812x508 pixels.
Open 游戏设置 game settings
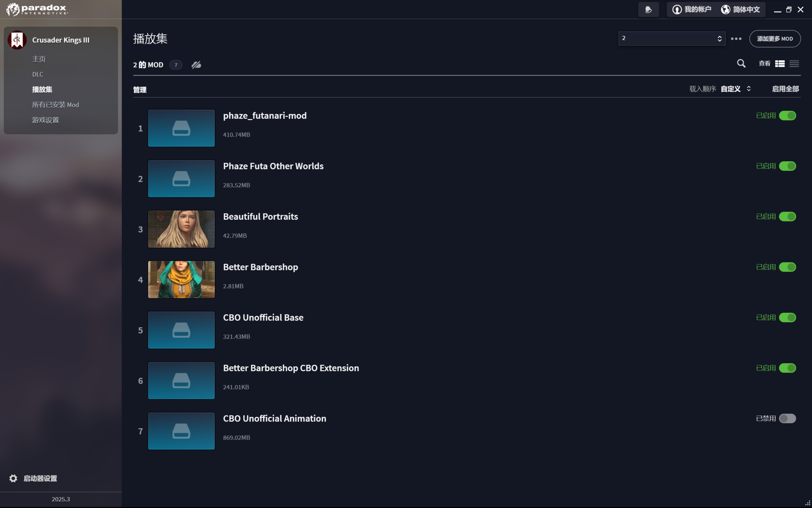46,120
